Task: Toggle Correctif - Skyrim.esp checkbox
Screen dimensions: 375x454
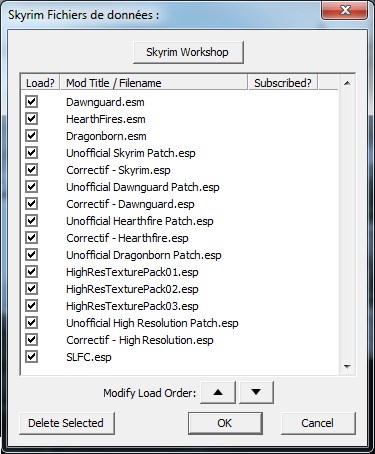Action: pyautogui.click(x=31, y=170)
